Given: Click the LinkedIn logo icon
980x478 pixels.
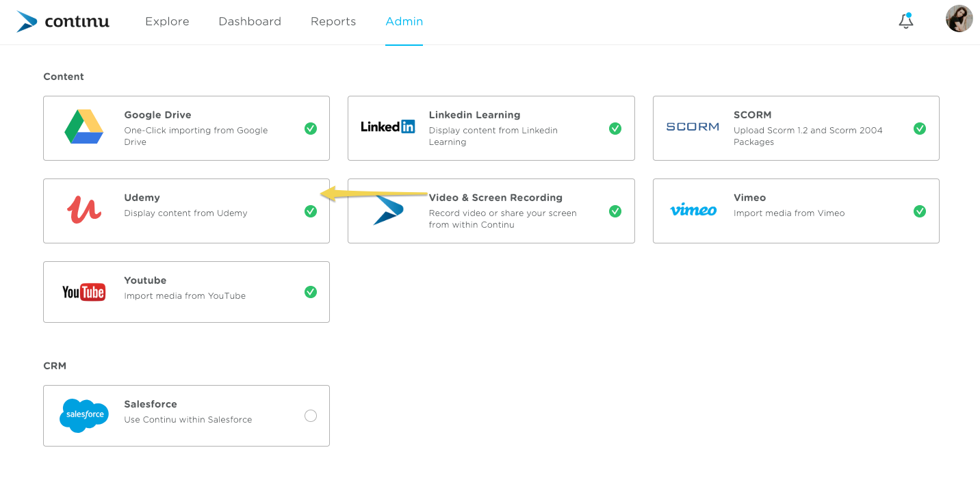Looking at the screenshot, I should [388, 127].
